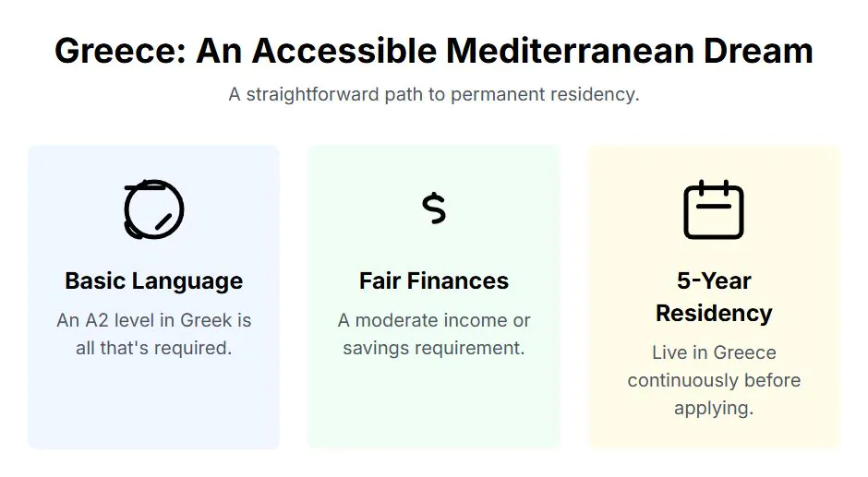Select the '5-Year Residency' card heading
This screenshot has height=477, width=868.
pyautogui.click(x=714, y=297)
